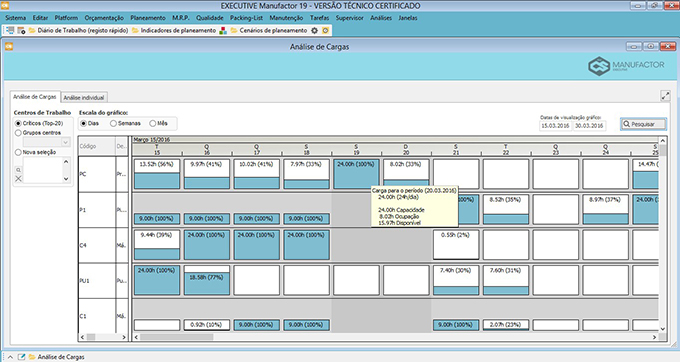Open the gear settings icon in toolbar
This screenshot has height=362, width=680.
click(x=314, y=30)
